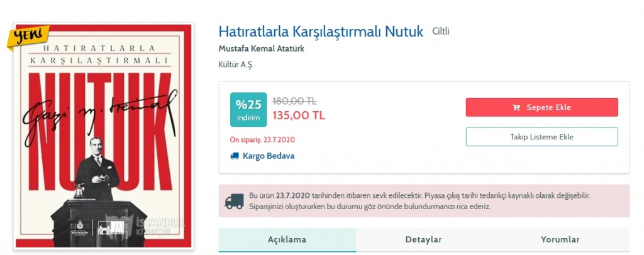Open author link Mustafa Kemal Atatürk
Viewport: 644px width, 255px height.
261,49
